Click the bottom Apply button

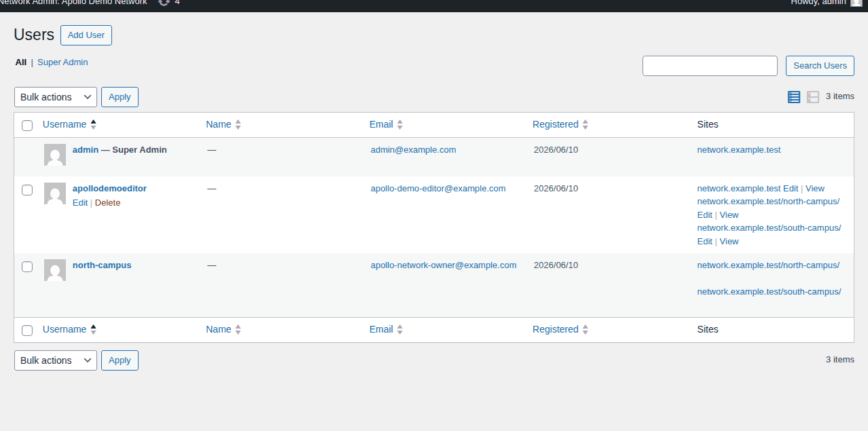120,360
